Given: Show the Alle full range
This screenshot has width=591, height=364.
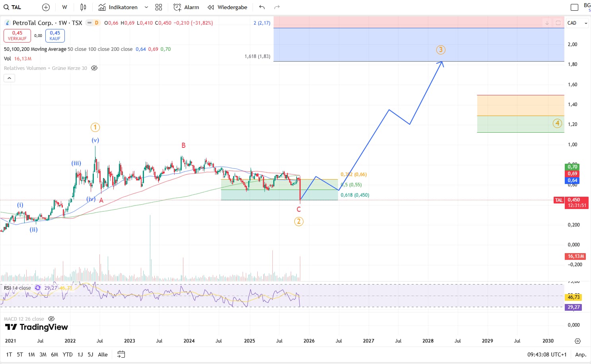Looking at the screenshot, I should (103, 354).
